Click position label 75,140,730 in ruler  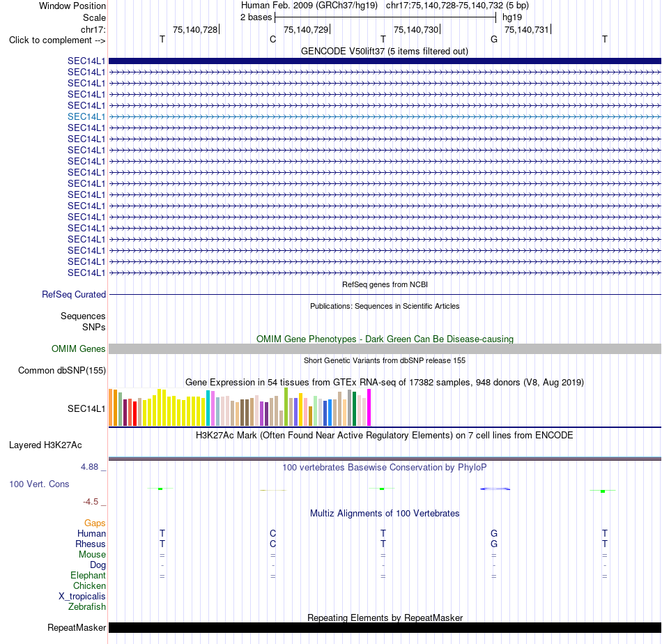[416, 29]
